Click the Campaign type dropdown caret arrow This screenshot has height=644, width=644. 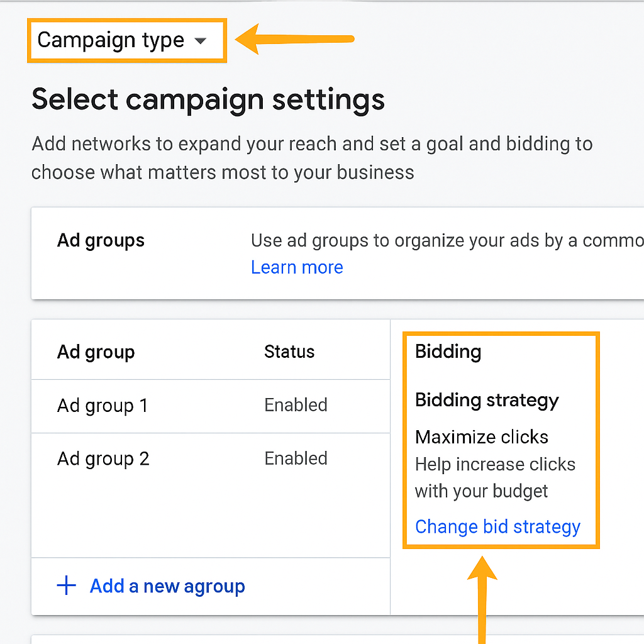[200, 41]
